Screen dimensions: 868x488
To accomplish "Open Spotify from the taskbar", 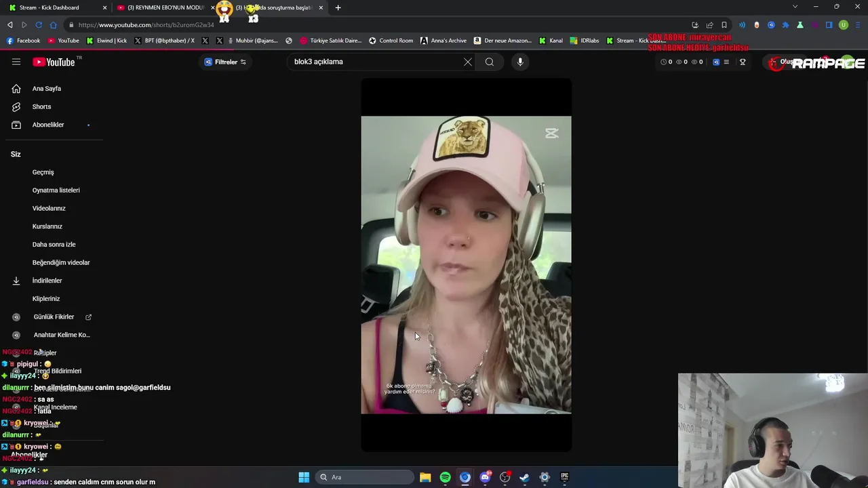I will tap(445, 477).
